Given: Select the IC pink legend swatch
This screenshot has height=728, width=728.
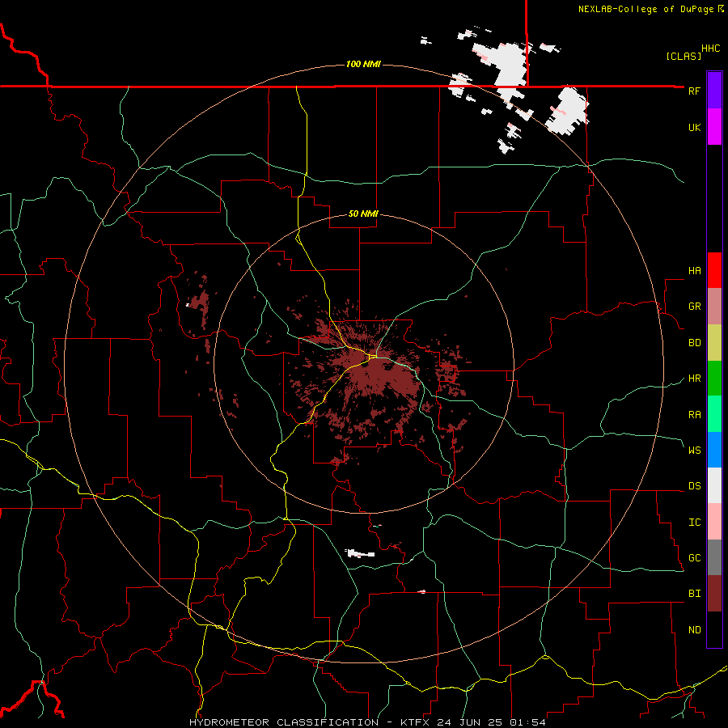Looking at the screenshot, I should [714, 522].
